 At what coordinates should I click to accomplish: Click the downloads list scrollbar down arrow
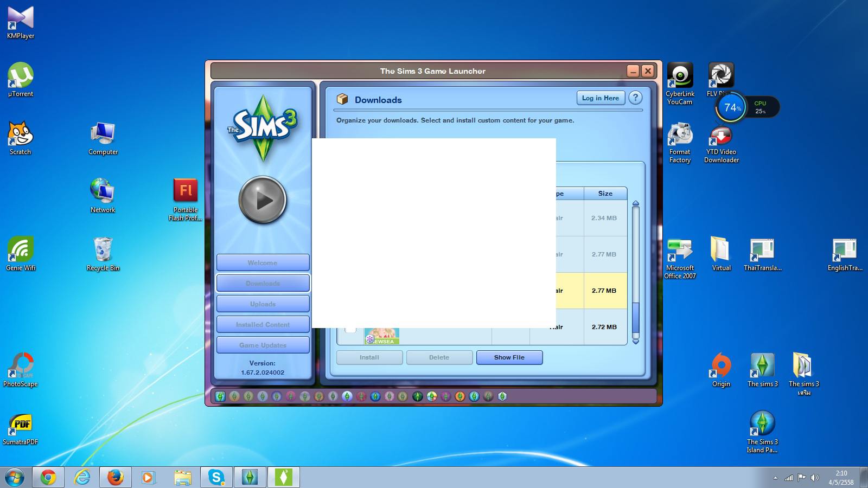point(636,342)
